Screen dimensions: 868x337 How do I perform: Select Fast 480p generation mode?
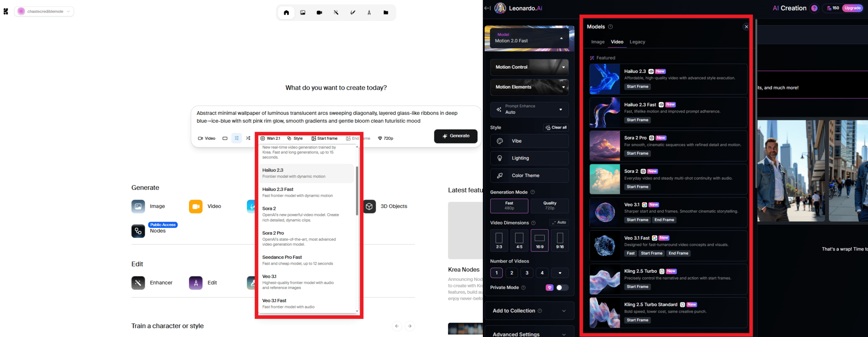[x=509, y=206]
